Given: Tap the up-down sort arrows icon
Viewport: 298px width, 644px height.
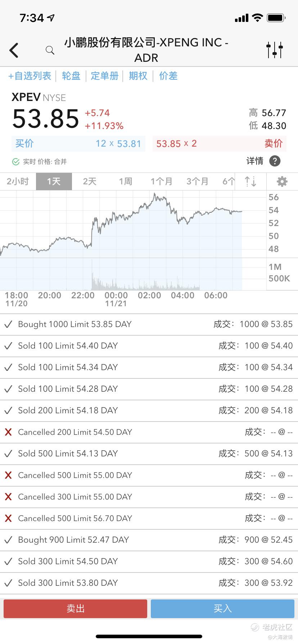Looking at the screenshot, I should pyautogui.click(x=250, y=181).
